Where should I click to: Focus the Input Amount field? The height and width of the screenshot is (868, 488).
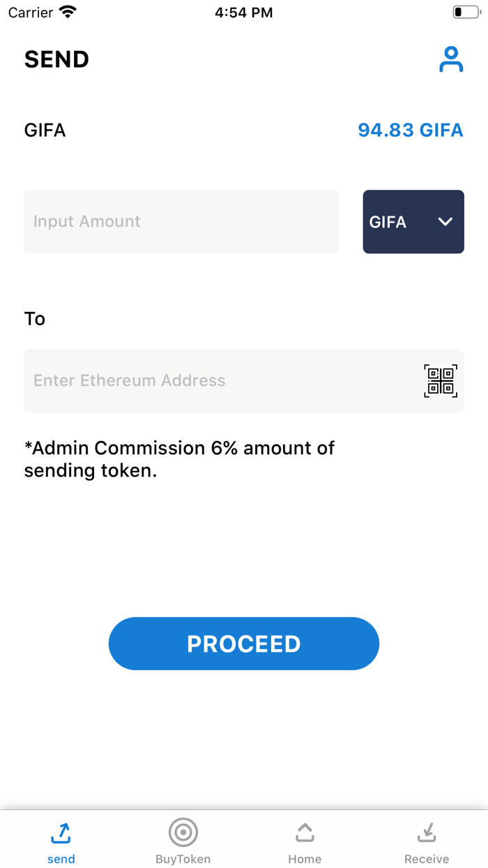point(181,221)
